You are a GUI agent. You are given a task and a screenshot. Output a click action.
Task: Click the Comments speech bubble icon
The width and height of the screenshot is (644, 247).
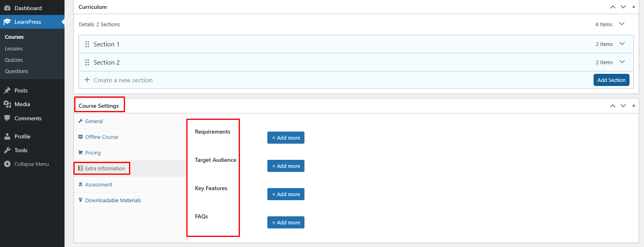(7, 118)
